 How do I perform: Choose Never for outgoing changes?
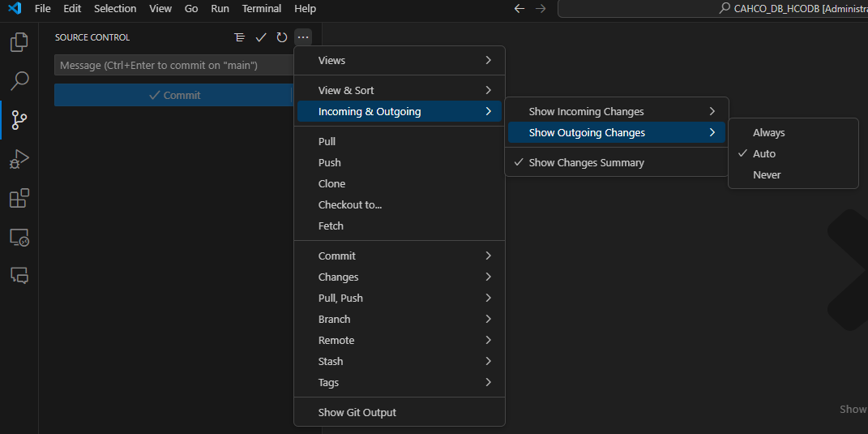click(x=767, y=174)
